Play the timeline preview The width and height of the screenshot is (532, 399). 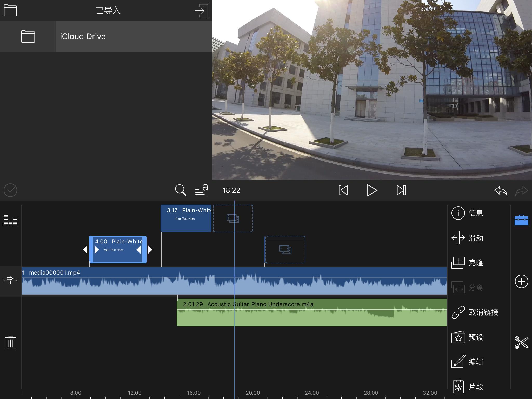[x=372, y=190]
